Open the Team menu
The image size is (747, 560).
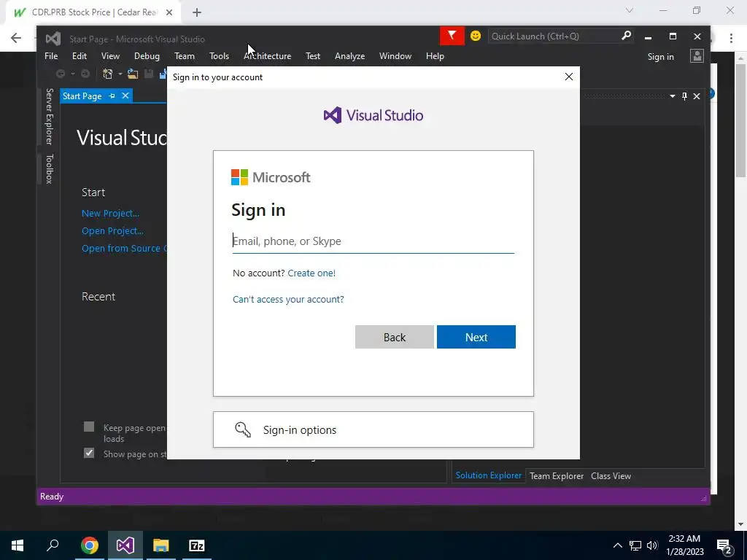(x=185, y=55)
